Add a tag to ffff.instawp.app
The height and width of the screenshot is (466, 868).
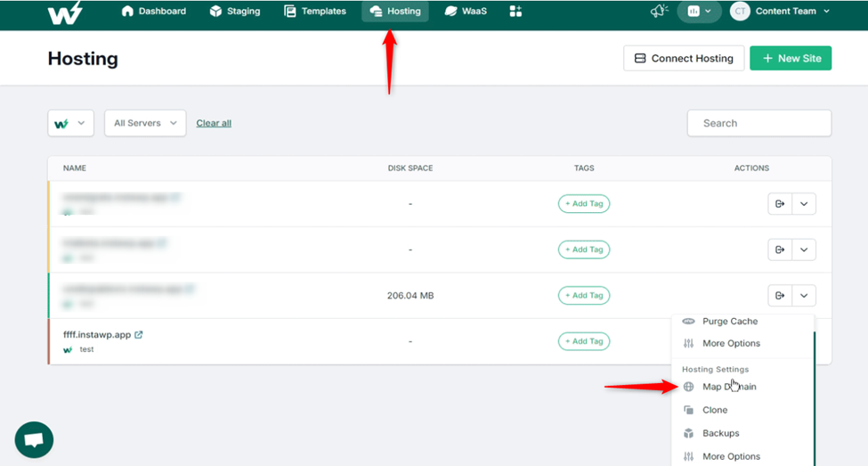coord(584,341)
